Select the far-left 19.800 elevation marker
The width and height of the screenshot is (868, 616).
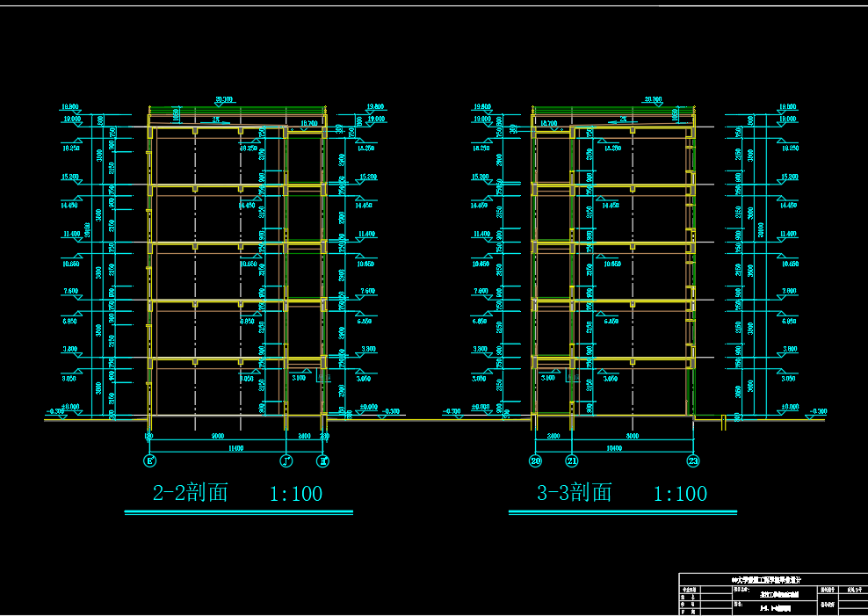69,106
